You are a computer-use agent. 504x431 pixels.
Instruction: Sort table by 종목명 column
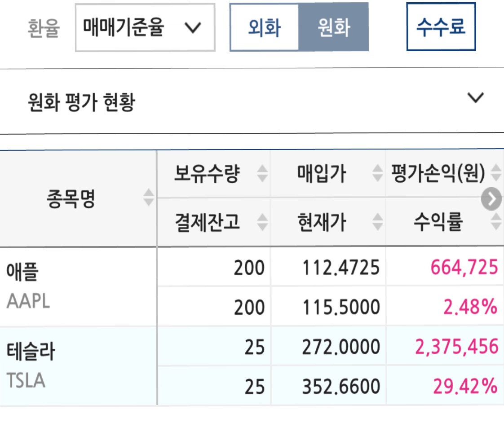pos(149,197)
